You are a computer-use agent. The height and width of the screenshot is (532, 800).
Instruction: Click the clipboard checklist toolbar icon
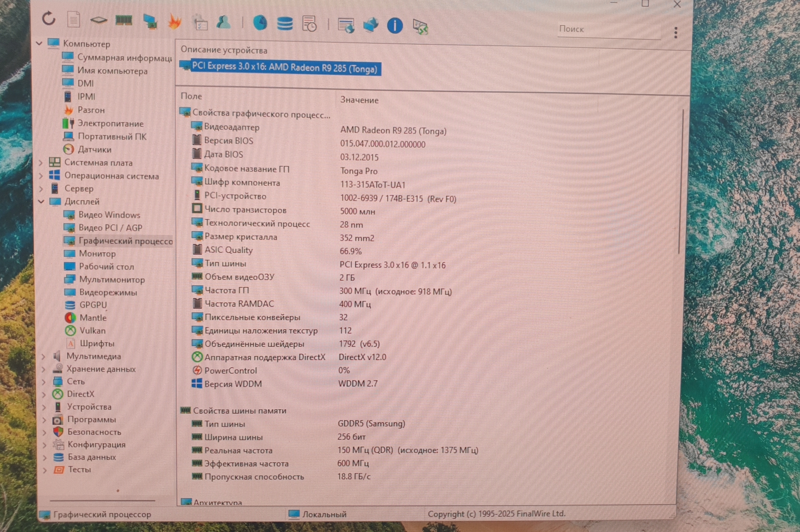[200, 23]
